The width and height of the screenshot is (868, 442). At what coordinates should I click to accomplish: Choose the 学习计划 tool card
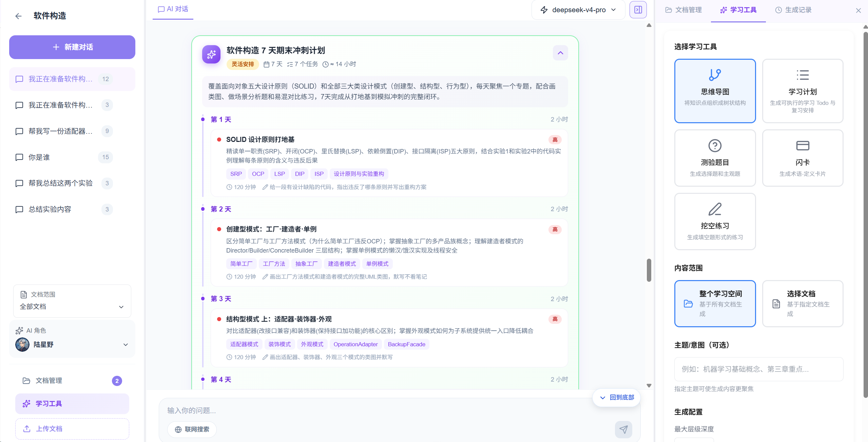click(803, 91)
